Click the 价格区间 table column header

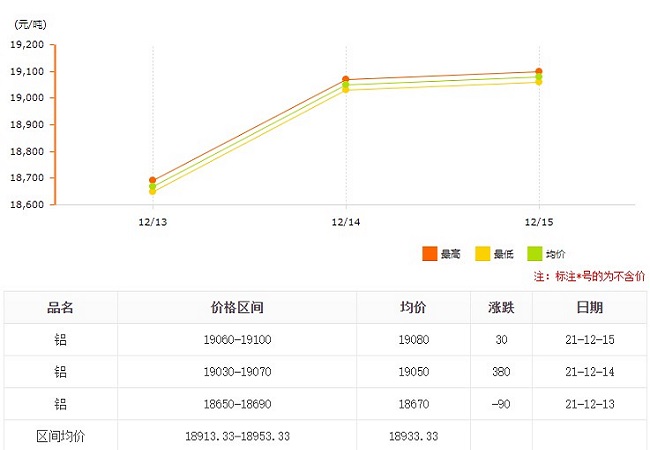click(237, 308)
